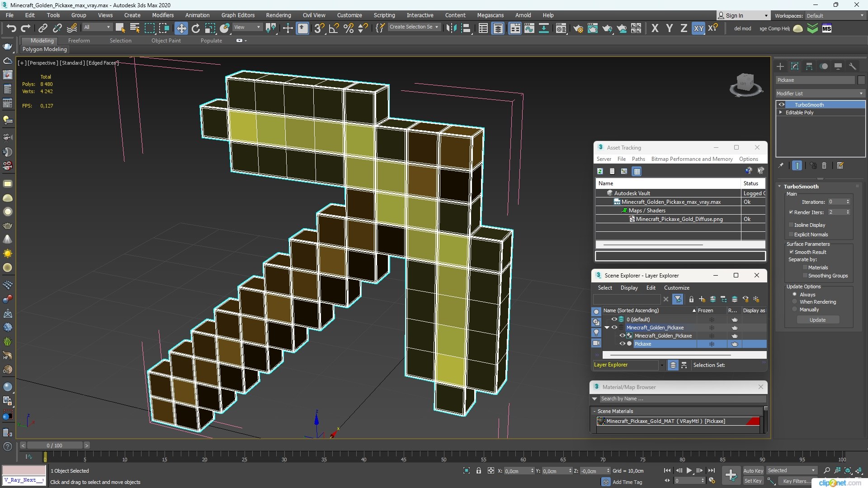Select the Select and Move tool
The height and width of the screenshot is (488, 868).
[x=181, y=28]
